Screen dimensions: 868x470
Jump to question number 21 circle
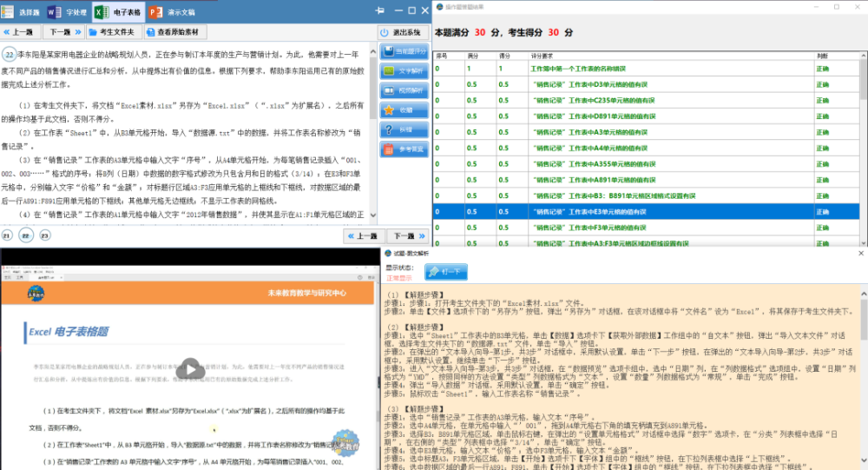pos(7,235)
